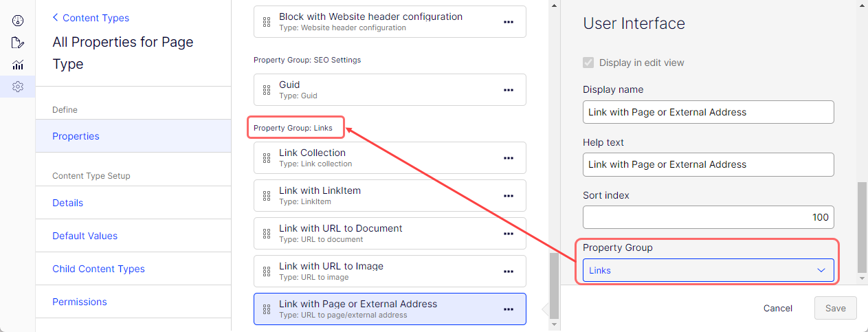Viewport: 868px width, 332px height.
Task: Open the Property Group dropdown
Action: pyautogui.click(x=709, y=270)
